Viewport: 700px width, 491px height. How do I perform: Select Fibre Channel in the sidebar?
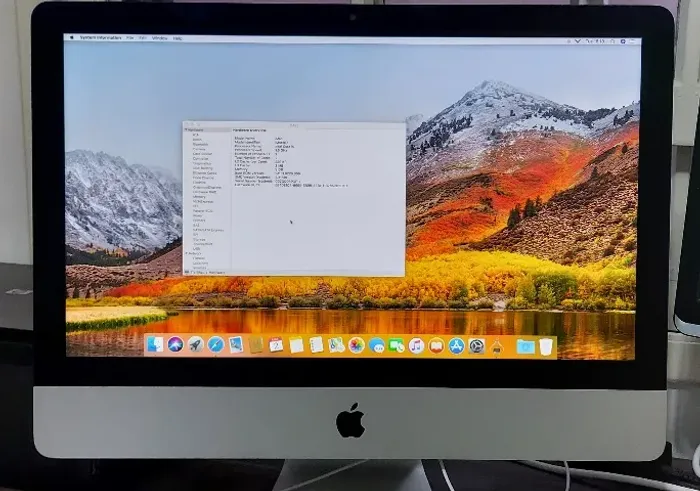[x=203, y=178]
